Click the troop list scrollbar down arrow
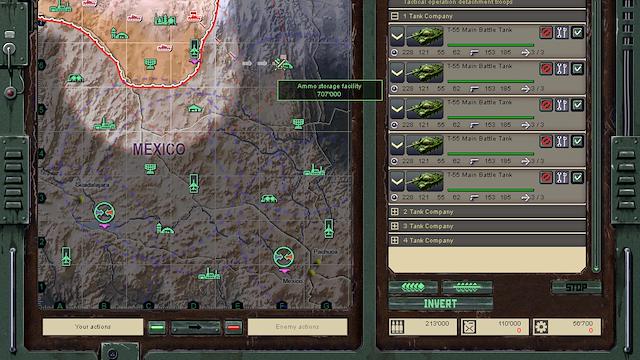640x360 pixels. coord(596,269)
